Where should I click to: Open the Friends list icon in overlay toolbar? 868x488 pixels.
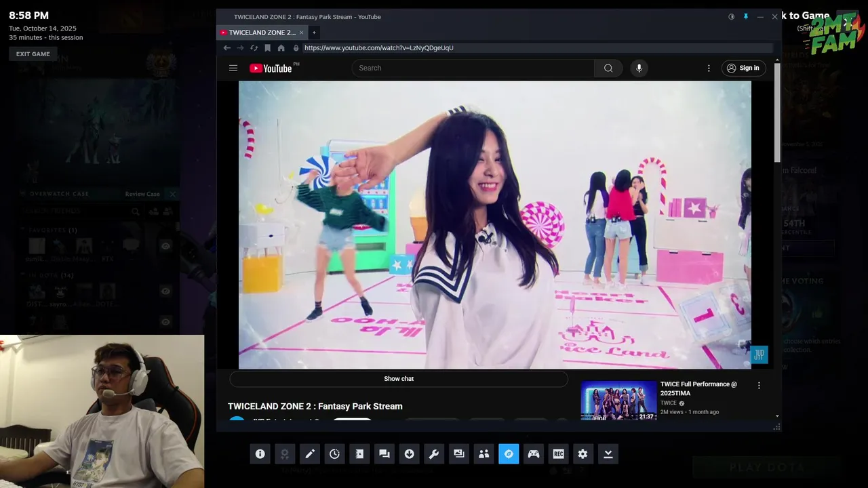tap(484, 454)
